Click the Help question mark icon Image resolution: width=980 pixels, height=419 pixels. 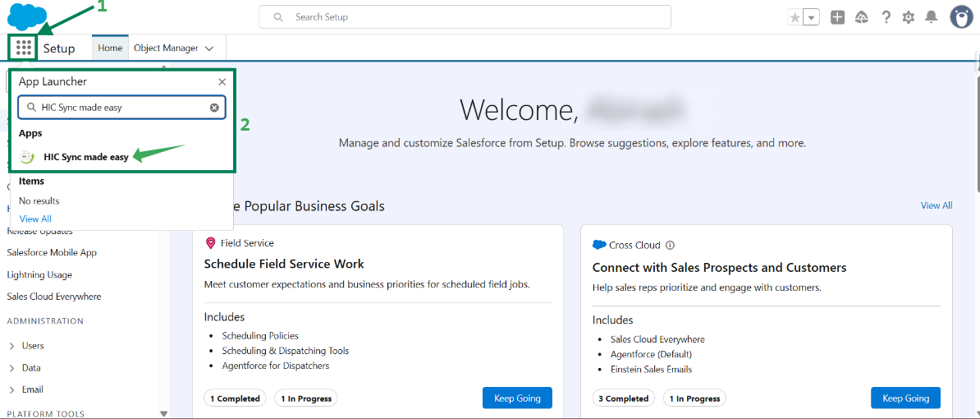pyautogui.click(x=886, y=17)
